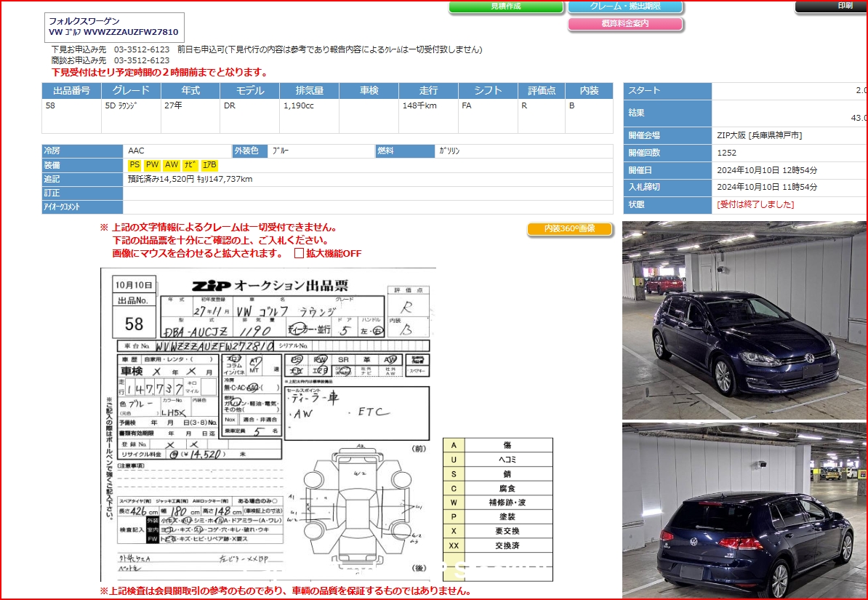Click legend row XX 交換済
The height and width of the screenshot is (600, 868).
[x=498, y=545]
